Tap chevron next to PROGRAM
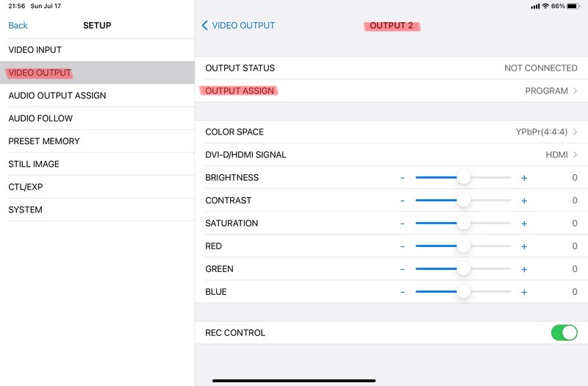588x386 pixels. coord(576,90)
